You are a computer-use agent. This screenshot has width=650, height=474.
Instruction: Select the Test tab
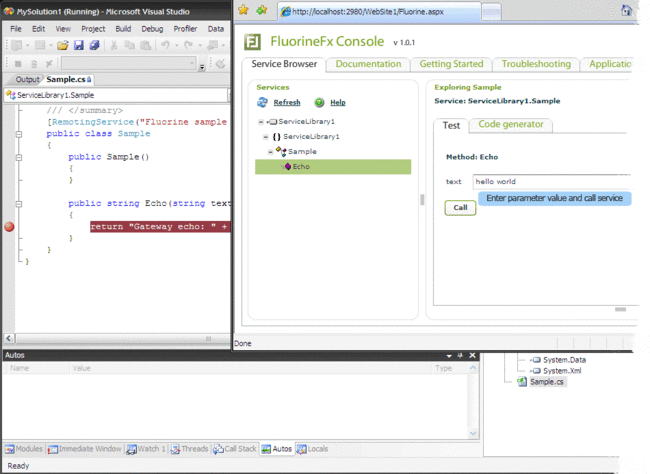click(451, 125)
